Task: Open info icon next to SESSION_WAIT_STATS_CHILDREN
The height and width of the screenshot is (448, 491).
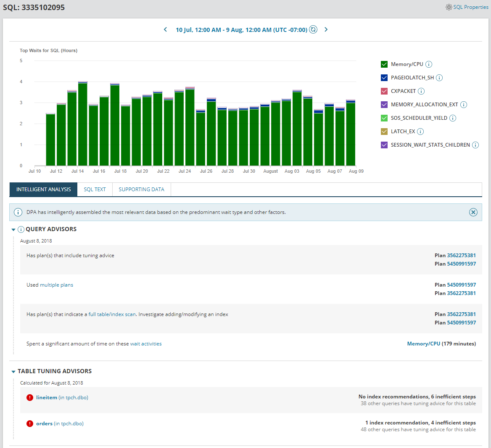Action: (x=475, y=145)
